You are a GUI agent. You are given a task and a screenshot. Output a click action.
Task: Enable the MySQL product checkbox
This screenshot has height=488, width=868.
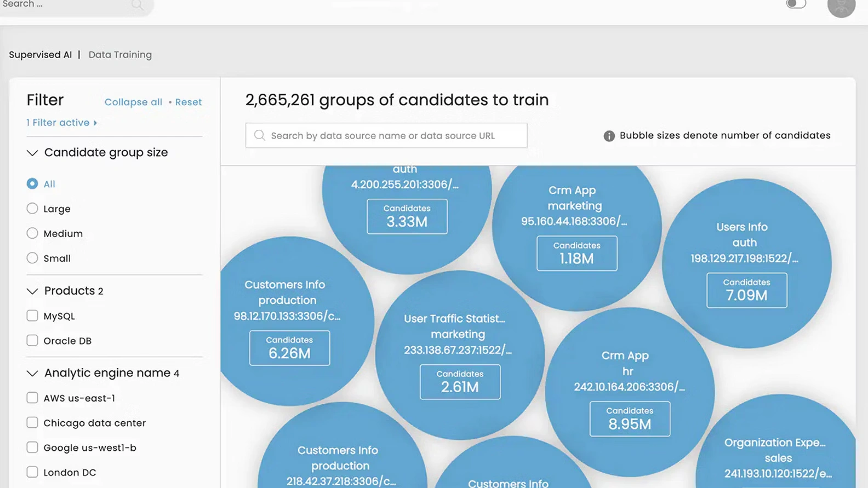pos(32,316)
